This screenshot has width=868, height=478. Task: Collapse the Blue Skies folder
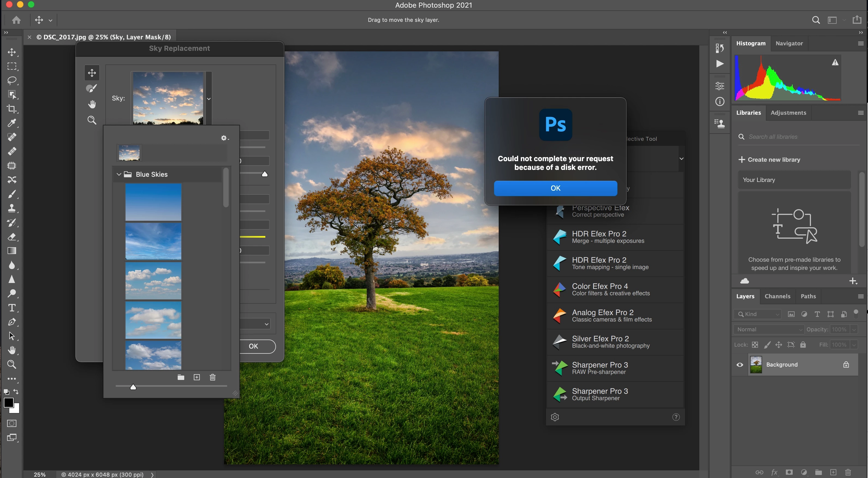(x=119, y=174)
